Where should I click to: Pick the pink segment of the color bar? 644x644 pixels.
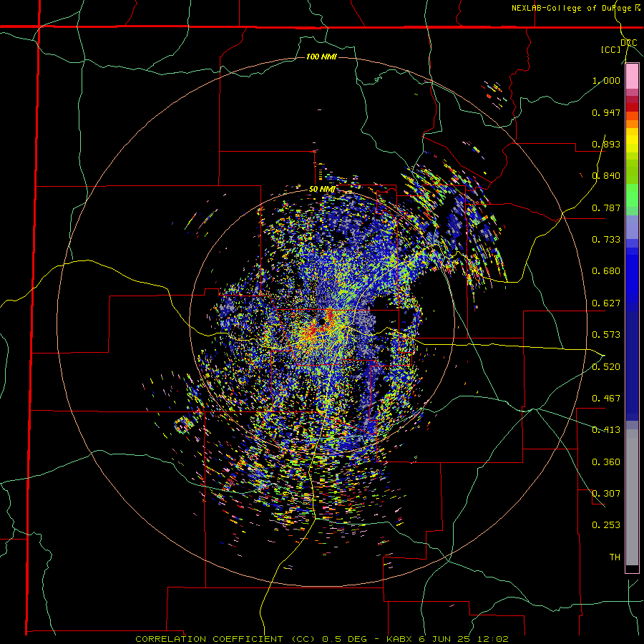click(x=632, y=76)
